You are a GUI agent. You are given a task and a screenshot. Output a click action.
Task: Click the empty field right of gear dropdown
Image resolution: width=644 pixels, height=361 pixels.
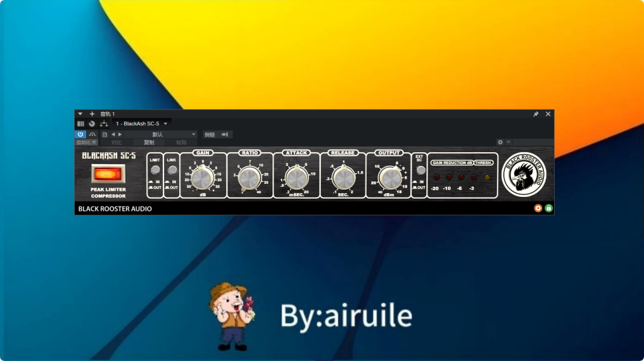click(x=533, y=142)
